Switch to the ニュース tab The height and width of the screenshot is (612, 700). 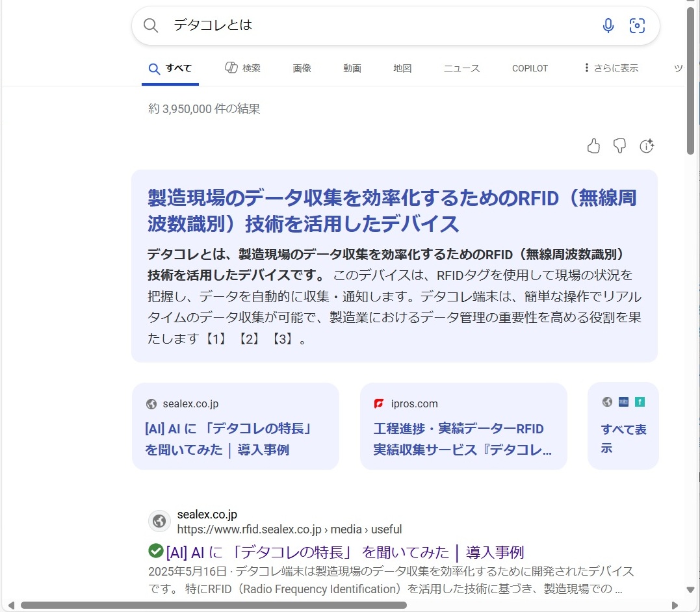point(461,68)
